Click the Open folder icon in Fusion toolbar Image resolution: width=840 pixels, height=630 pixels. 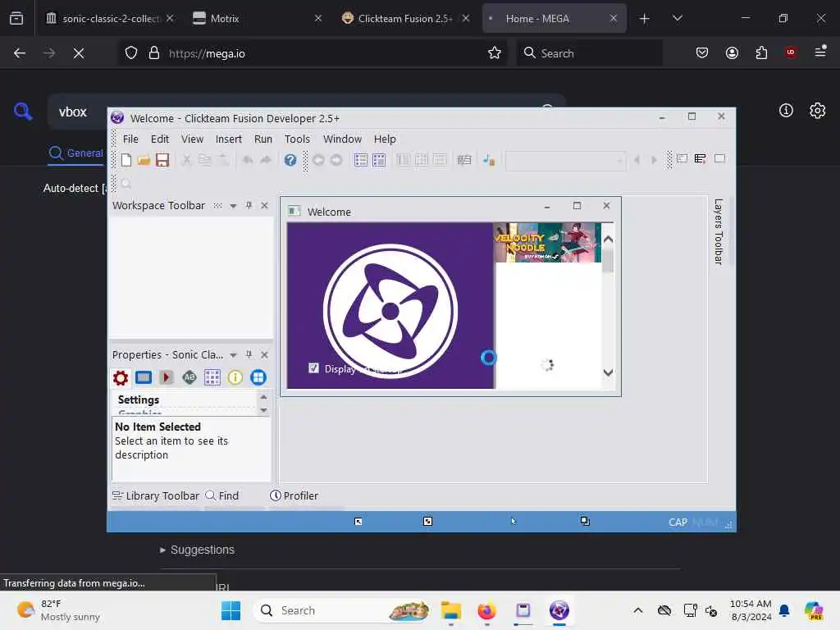(x=144, y=160)
